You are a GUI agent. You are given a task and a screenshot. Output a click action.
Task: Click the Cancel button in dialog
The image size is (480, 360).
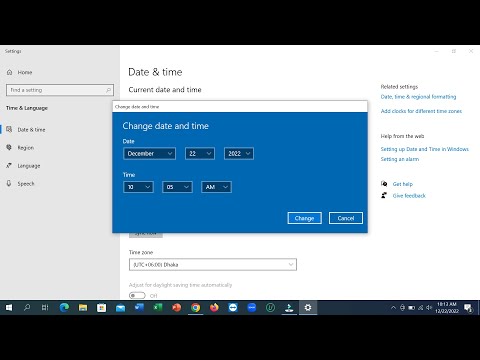coord(346,218)
